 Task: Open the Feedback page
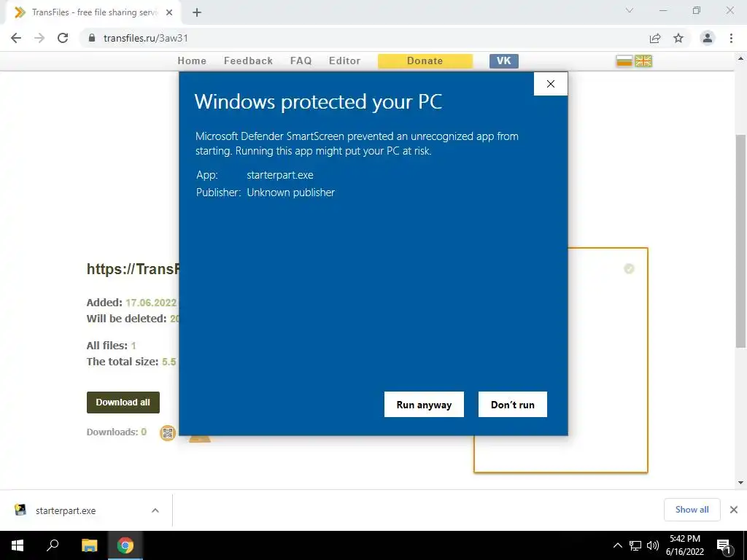(x=248, y=61)
